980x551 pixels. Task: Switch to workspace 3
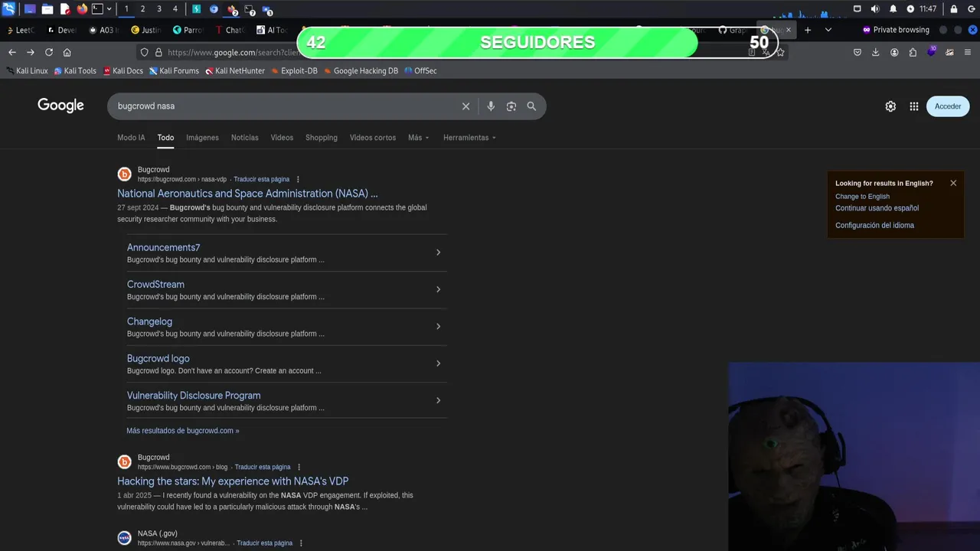tap(158, 9)
